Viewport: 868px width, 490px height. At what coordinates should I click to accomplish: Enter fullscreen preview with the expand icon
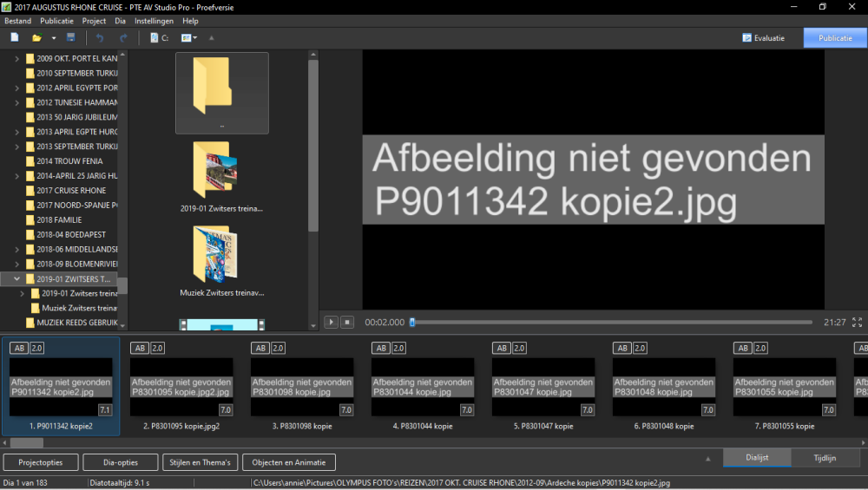(857, 322)
